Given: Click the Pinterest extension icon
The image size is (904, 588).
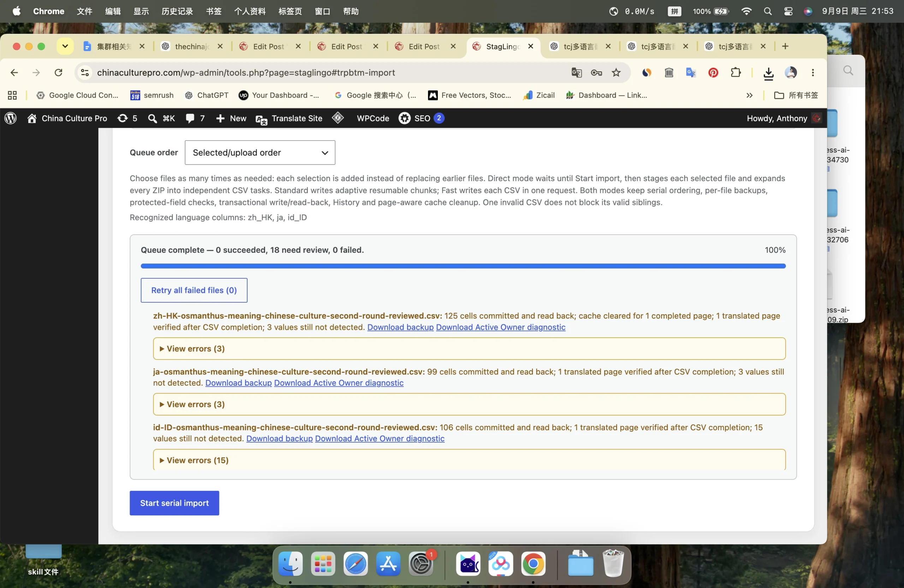Looking at the screenshot, I should (x=713, y=72).
